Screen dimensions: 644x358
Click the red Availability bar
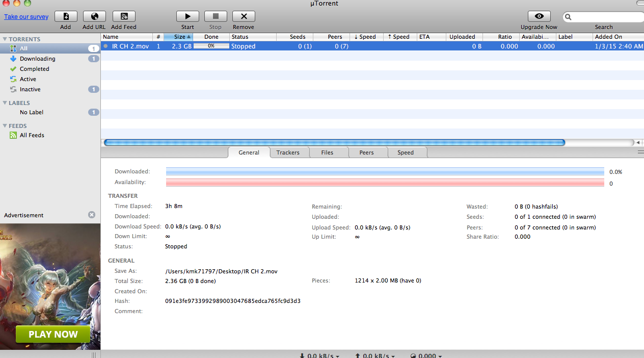coord(385,183)
